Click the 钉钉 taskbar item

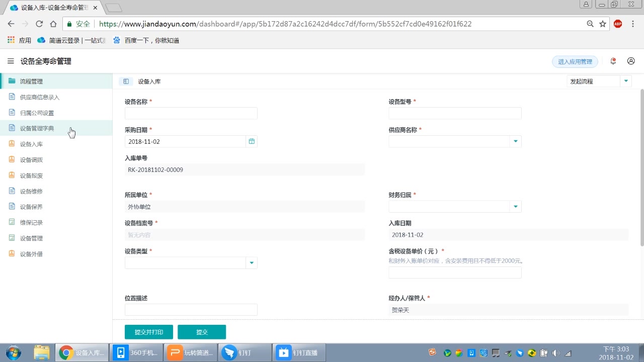pyautogui.click(x=244, y=352)
